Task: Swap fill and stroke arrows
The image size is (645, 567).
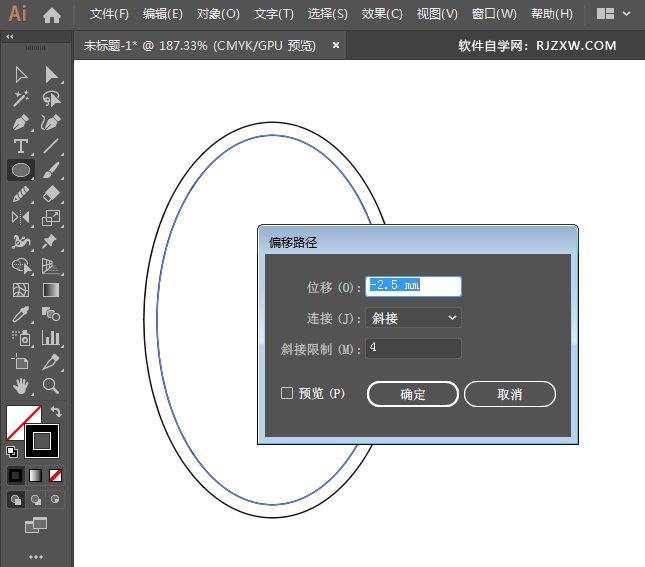Action: click(x=56, y=411)
